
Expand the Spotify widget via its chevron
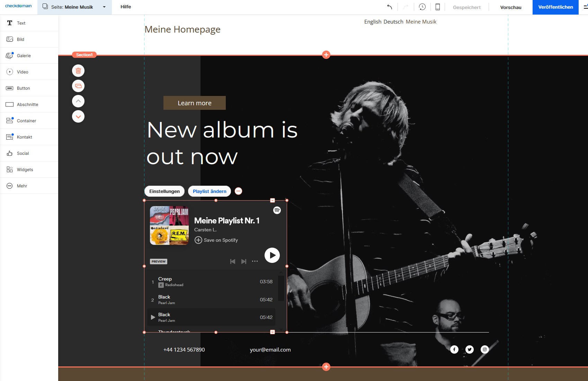272,200
